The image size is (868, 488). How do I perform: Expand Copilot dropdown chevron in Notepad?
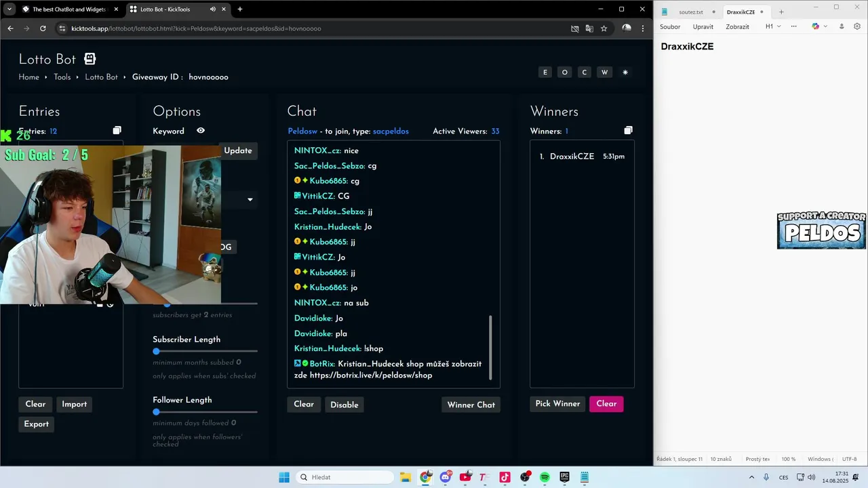[x=825, y=27]
